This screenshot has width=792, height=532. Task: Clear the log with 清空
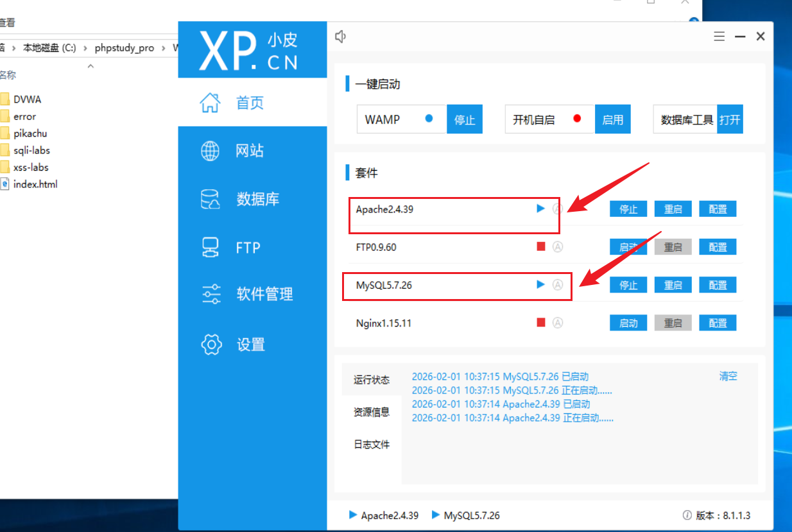(x=728, y=376)
